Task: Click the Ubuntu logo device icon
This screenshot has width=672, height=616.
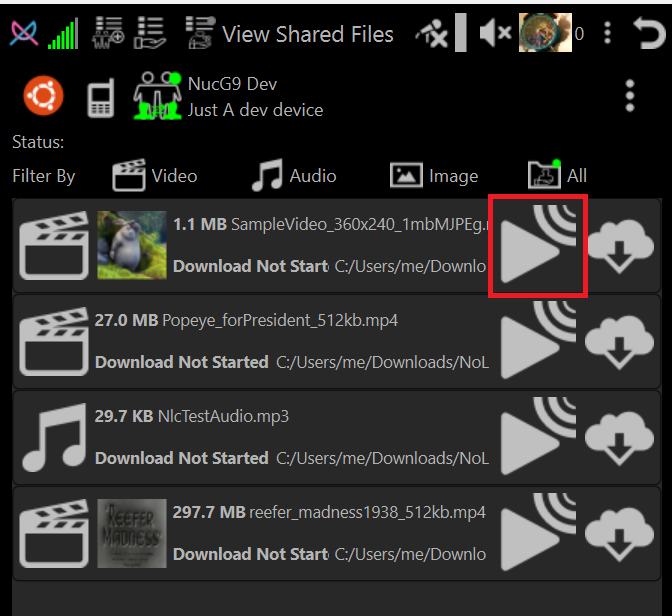Action: pyautogui.click(x=43, y=96)
